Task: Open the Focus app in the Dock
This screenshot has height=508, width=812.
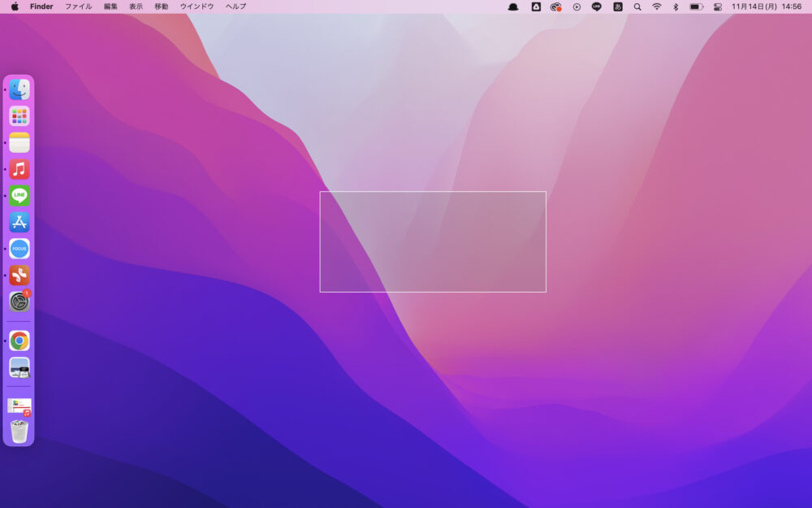Action: coord(19,249)
